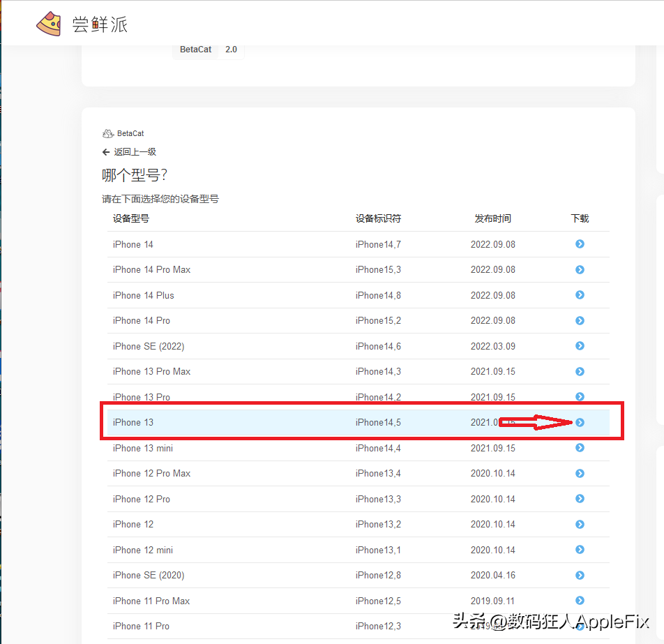664x644 pixels.
Task: Select the BetaCat breadcrumb item
Action: coord(195,49)
